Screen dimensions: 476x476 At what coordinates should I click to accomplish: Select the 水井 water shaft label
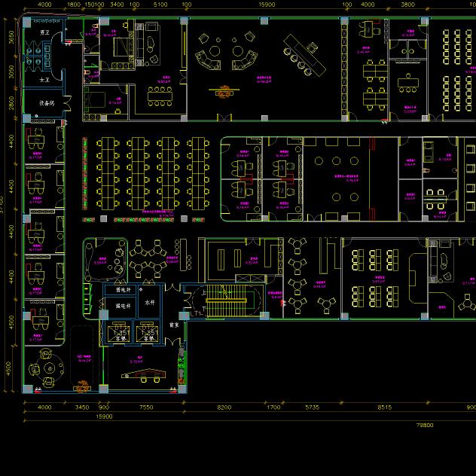(149, 302)
